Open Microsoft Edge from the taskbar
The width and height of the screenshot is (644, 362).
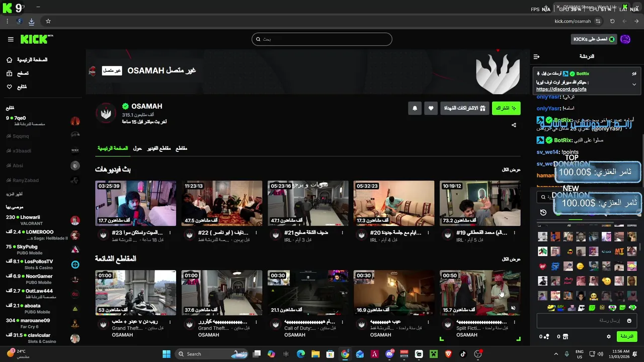[x=300, y=354]
